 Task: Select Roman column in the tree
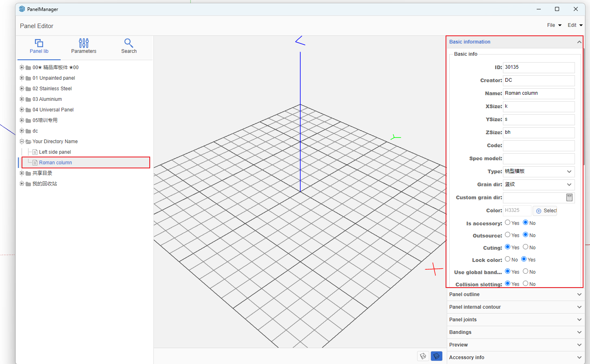pyautogui.click(x=55, y=163)
